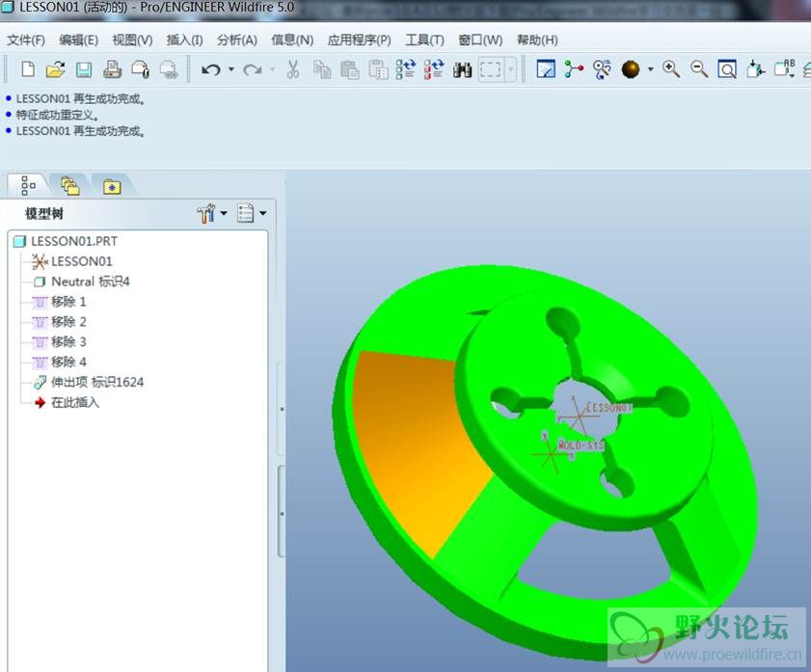Expand the appearance gallery dropdown

pyautogui.click(x=650, y=69)
